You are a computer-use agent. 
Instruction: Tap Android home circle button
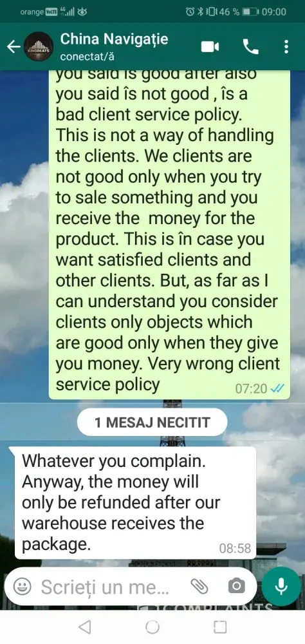[152, 627]
